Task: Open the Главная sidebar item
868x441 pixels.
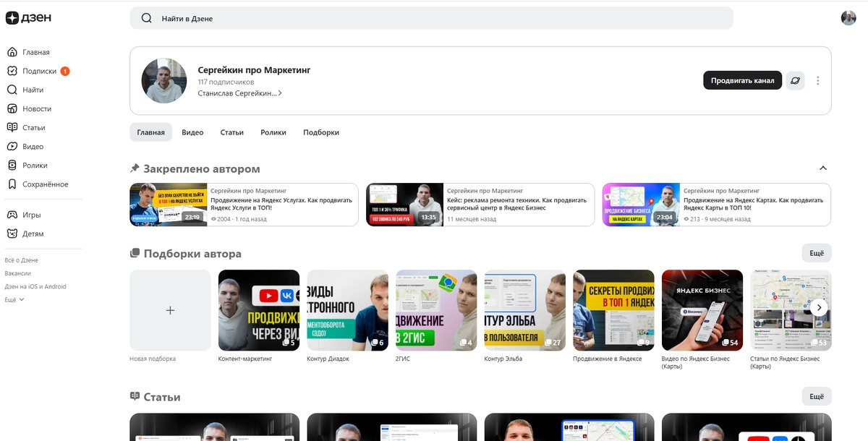Action: pos(28,52)
